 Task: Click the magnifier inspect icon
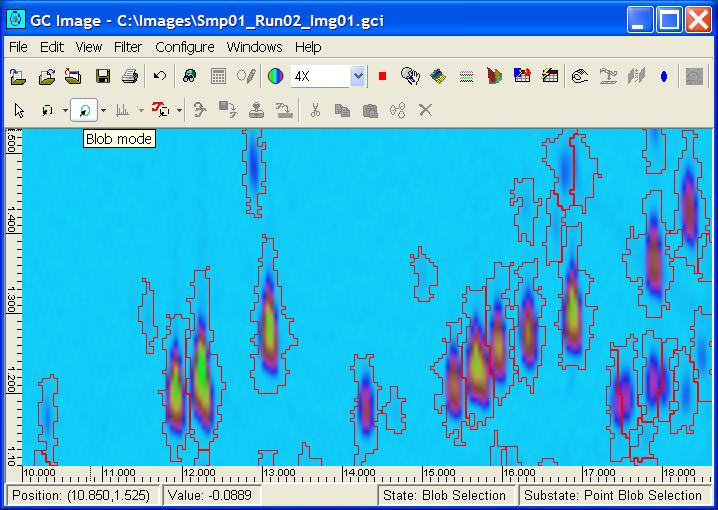410,76
